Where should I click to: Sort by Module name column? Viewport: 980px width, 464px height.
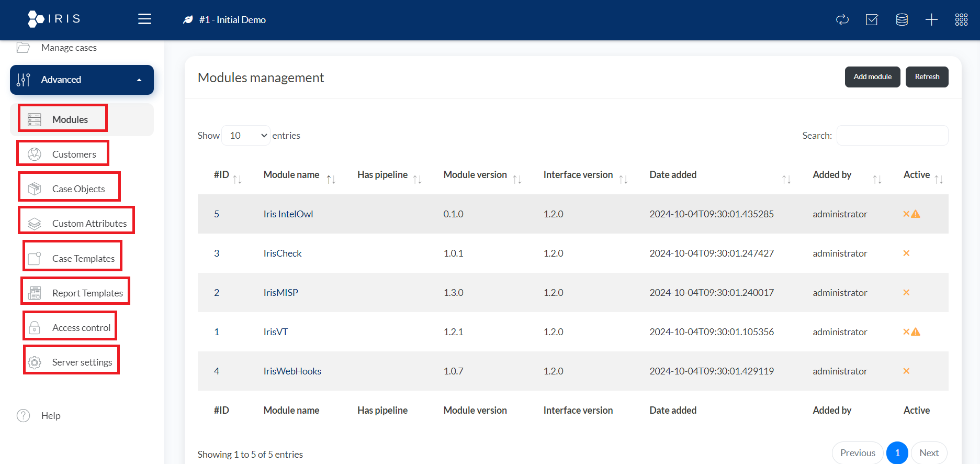299,175
